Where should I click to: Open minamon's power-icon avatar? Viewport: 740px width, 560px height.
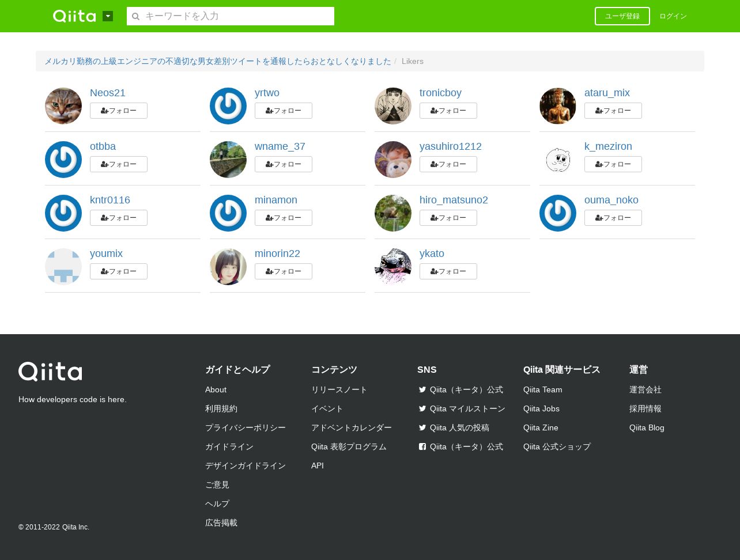pyautogui.click(x=228, y=213)
